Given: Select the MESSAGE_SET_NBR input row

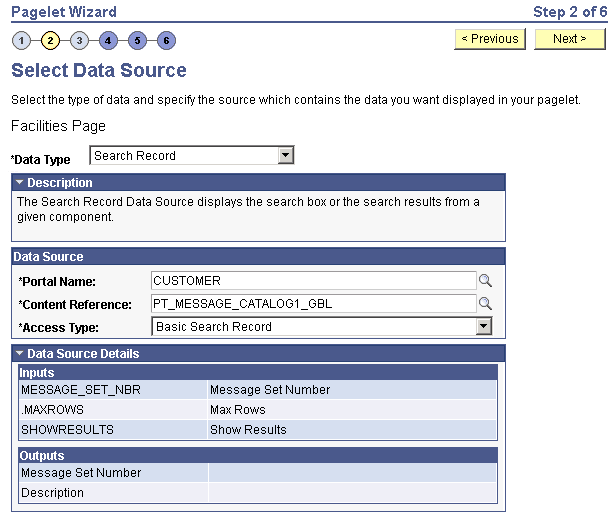Looking at the screenshot, I should coord(258,390).
